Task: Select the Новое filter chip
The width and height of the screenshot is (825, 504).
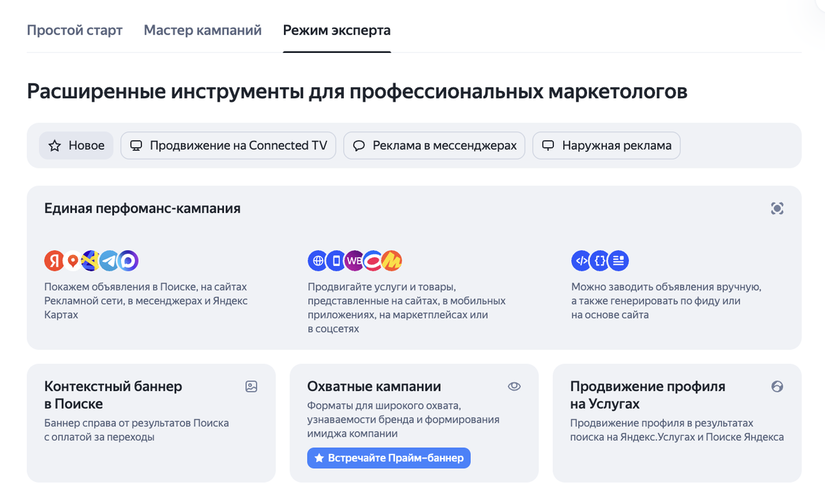Action: pyautogui.click(x=76, y=146)
